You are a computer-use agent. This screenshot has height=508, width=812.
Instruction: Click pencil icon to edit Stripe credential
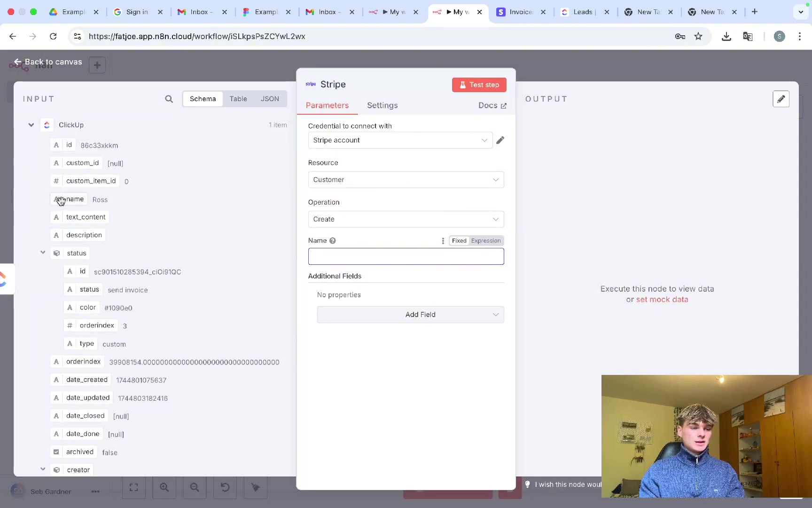pyautogui.click(x=500, y=140)
